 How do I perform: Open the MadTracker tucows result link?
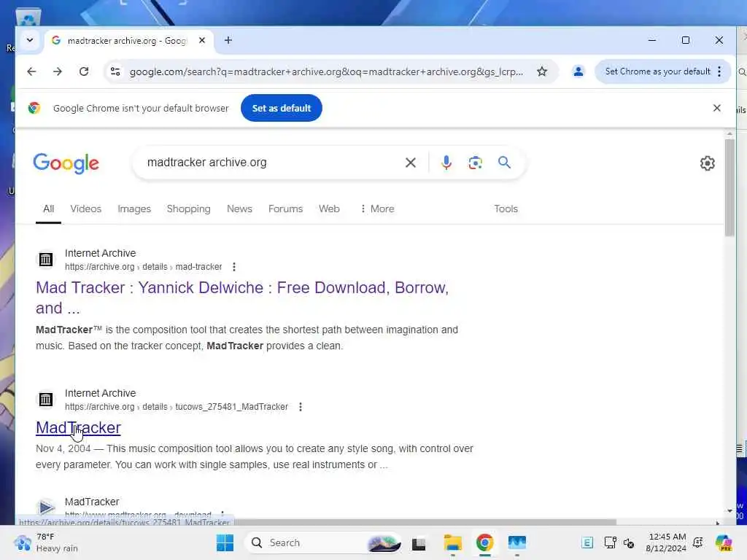pyautogui.click(x=78, y=427)
